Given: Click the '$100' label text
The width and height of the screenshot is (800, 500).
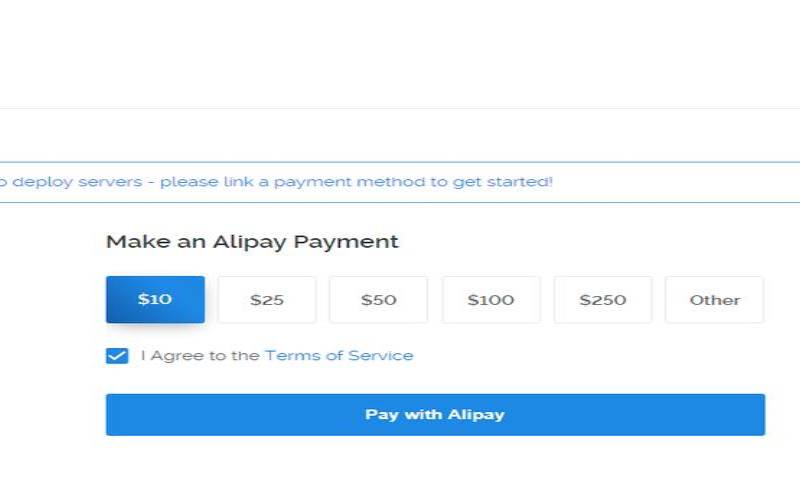Looking at the screenshot, I should (x=491, y=300).
